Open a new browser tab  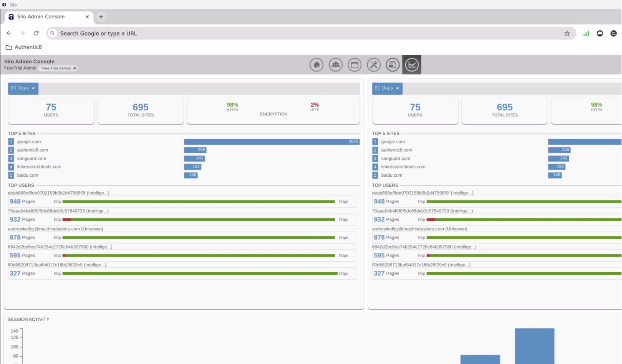[x=101, y=17]
